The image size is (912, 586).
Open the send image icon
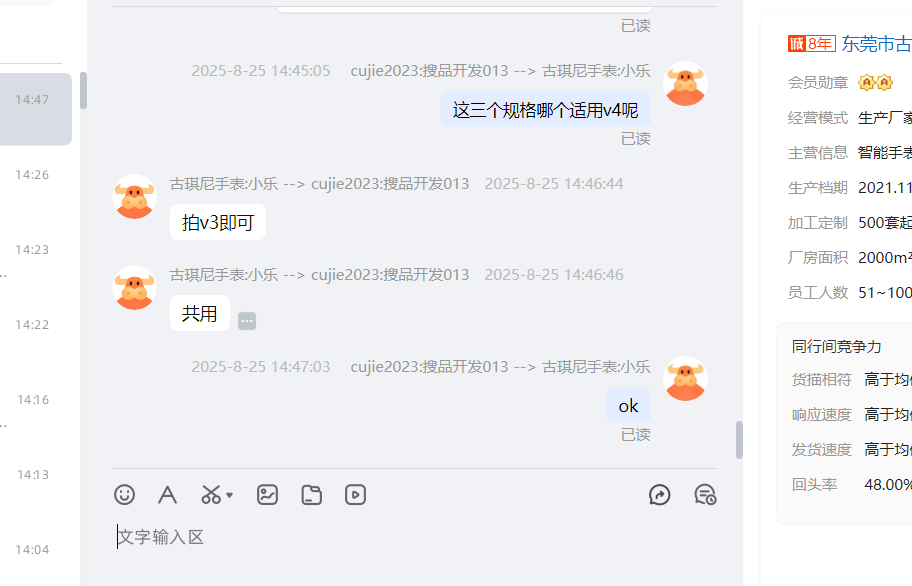tap(268, 495)
